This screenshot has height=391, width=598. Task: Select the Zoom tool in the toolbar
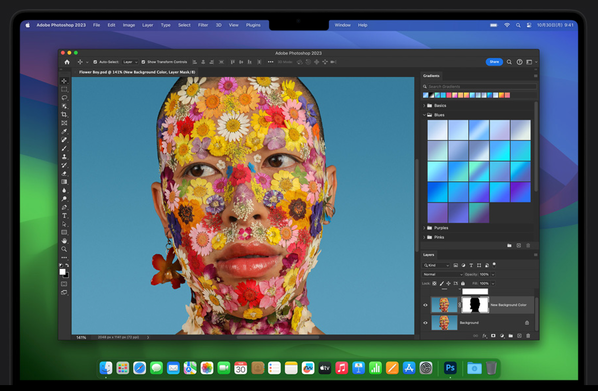(64, 249)
